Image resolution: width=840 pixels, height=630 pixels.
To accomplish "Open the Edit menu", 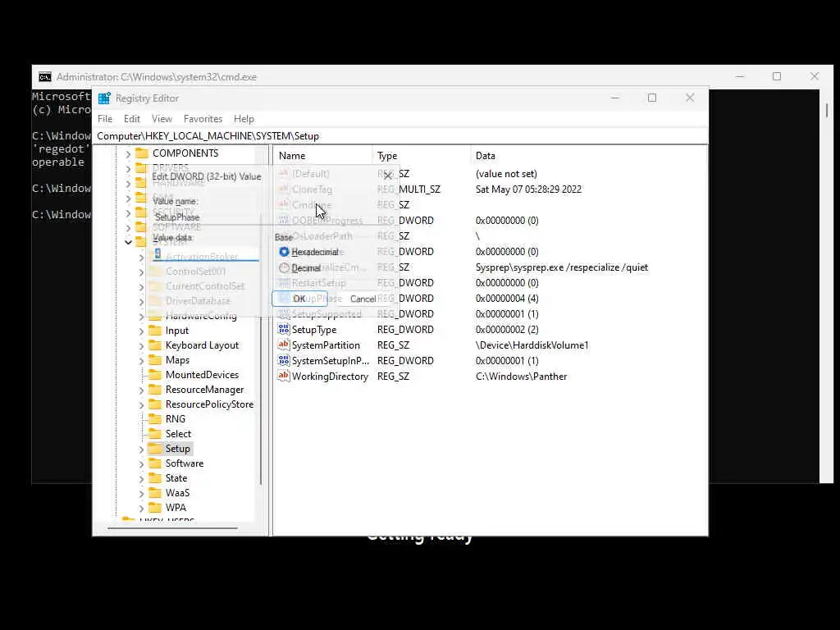I will pyautogui.click(x=132, y=118).
